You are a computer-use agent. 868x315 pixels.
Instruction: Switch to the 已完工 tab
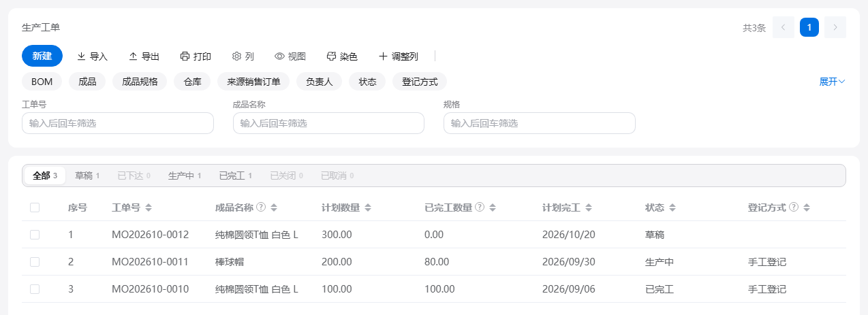point(236,176)
